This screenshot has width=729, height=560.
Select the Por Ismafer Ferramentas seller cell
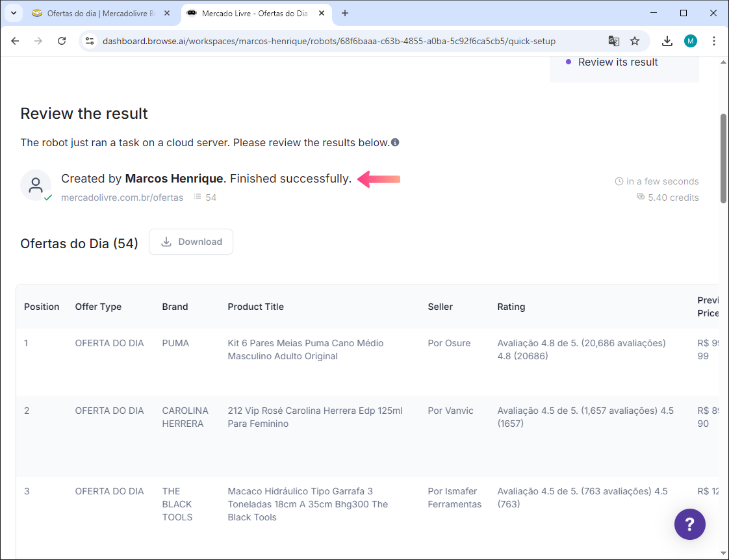point(455,498)
